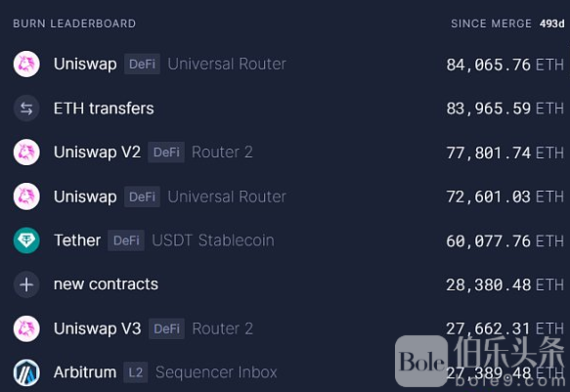This screenshot has height=392, width=570.
Task: Click the Uniswap V3 unicorn icon
Action: click(x=26, y=328)
